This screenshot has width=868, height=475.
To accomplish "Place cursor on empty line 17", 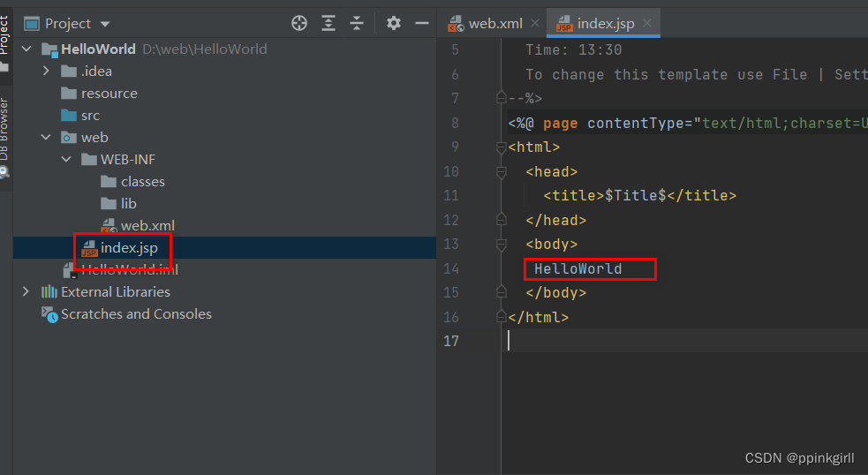I will 686,341.
